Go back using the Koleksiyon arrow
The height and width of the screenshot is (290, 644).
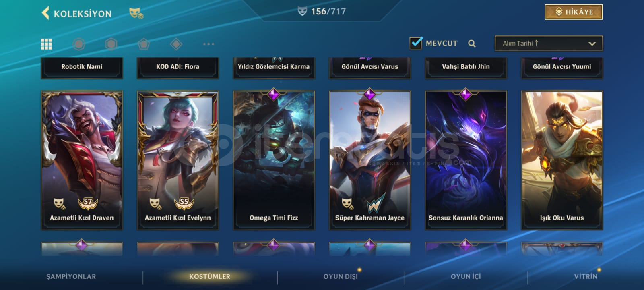(45, 13)
